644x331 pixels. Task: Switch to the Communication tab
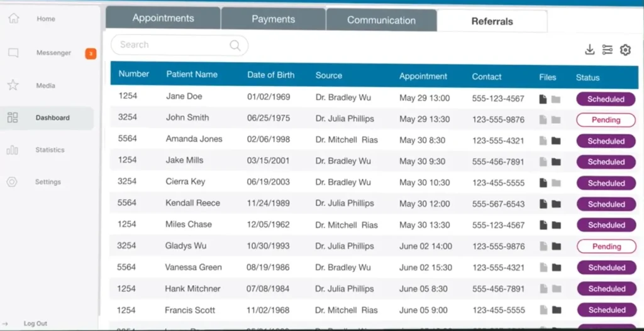point(381,20)
